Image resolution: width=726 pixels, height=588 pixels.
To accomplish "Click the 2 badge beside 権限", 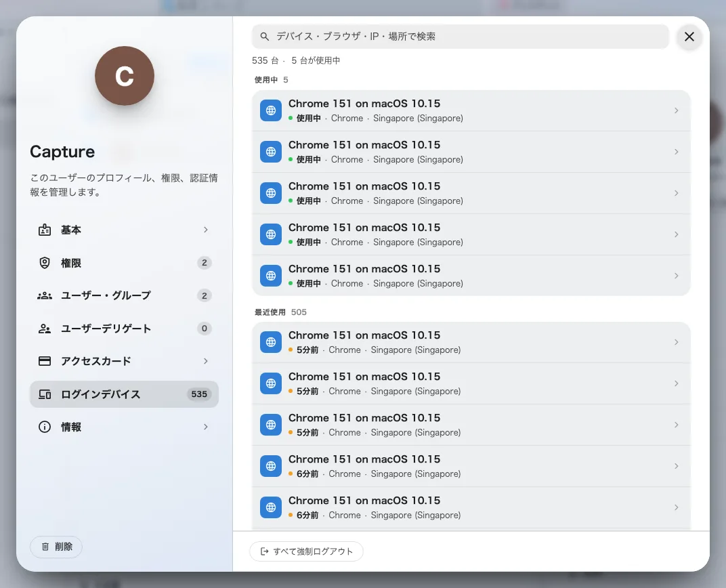I will (205, 263).
